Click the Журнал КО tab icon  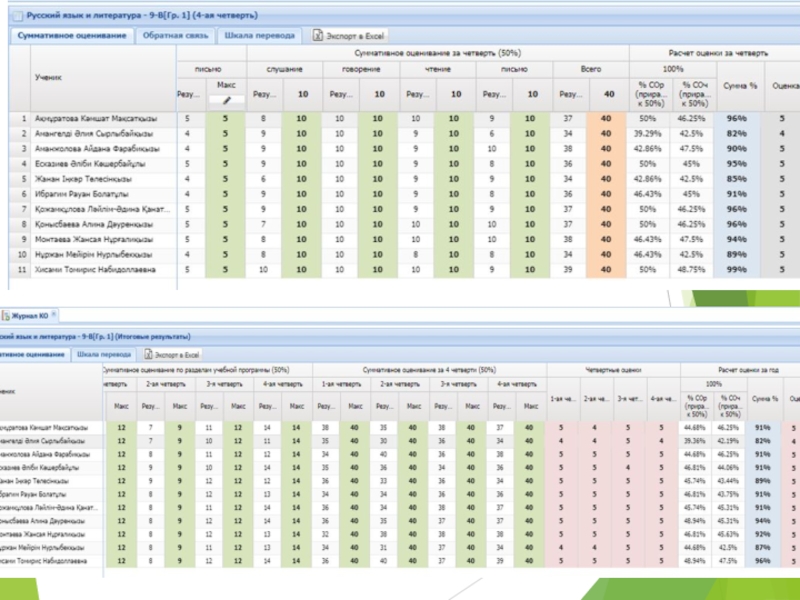(6, 316)
